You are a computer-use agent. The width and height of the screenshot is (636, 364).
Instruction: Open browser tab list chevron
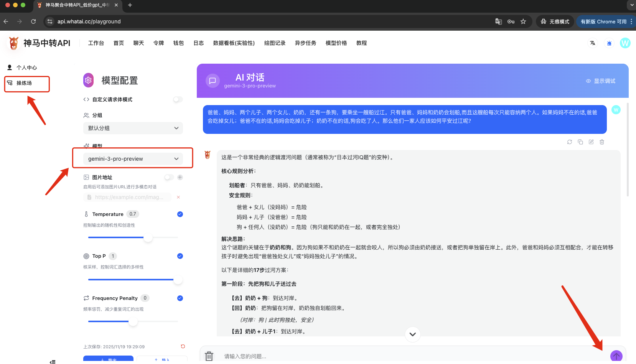coord(632,5)
